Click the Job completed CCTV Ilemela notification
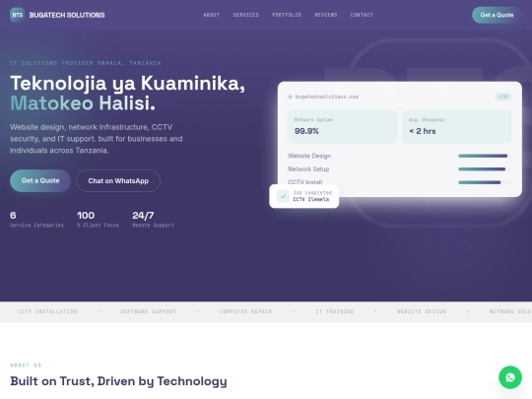 click(304, 196)
